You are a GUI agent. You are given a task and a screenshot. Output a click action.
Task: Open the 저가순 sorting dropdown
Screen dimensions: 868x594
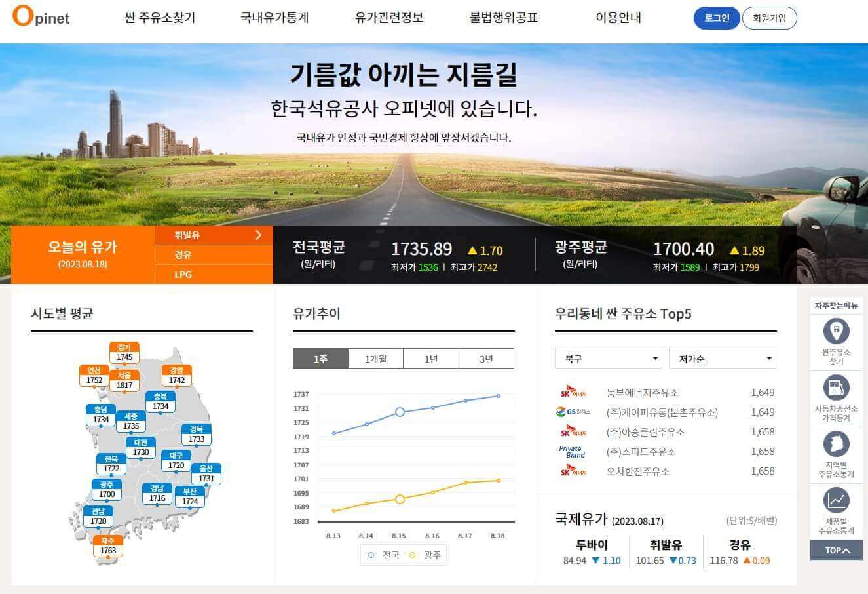723,358
